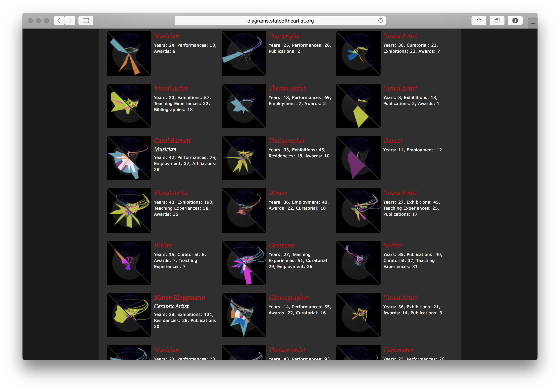Click the Filmmaker heading link

pyautogui.click(x=398, y=350)
